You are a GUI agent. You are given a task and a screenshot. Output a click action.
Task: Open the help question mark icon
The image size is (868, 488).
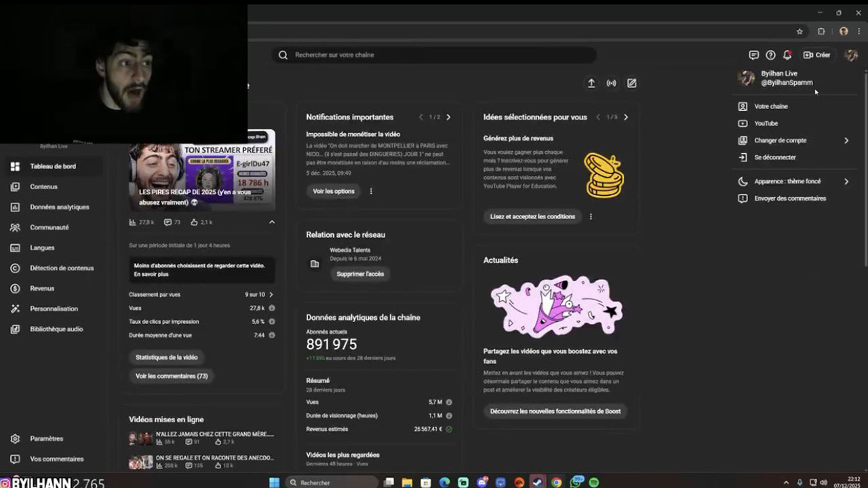coord(770,55)
